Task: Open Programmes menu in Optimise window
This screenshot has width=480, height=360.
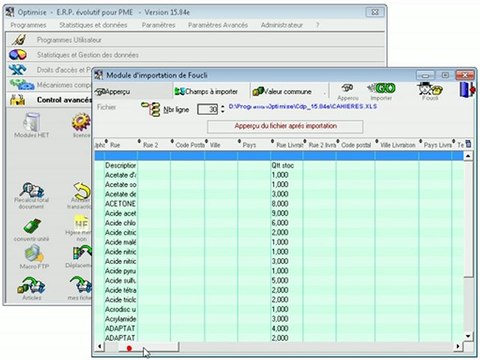Action: (x=28, y=25)
